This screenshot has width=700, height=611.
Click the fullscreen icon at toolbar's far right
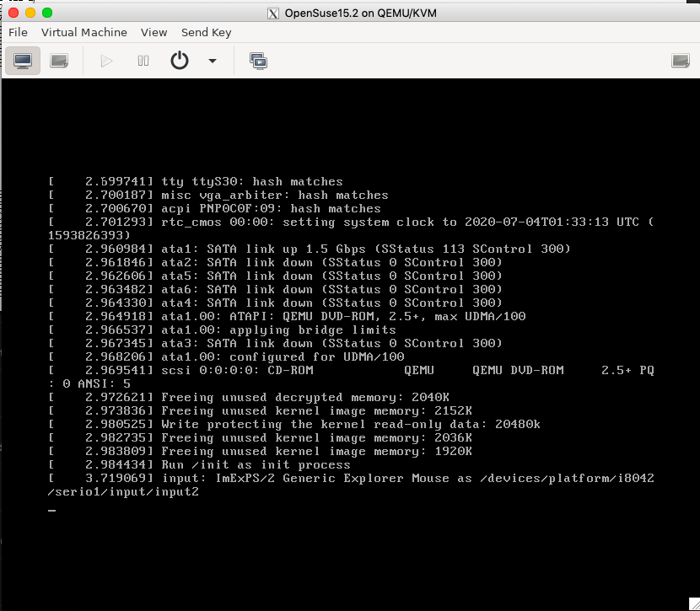click(x=681, y=61)
